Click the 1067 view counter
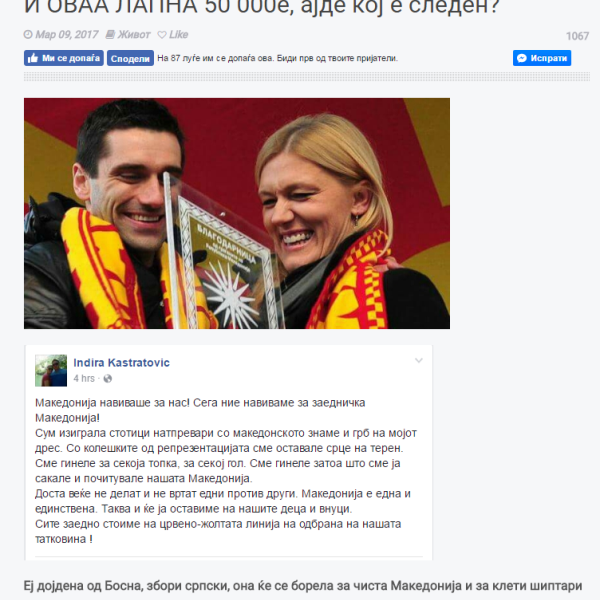Image resolution: width=600 pixels, height=600 pixels. (x=577, y=36)
